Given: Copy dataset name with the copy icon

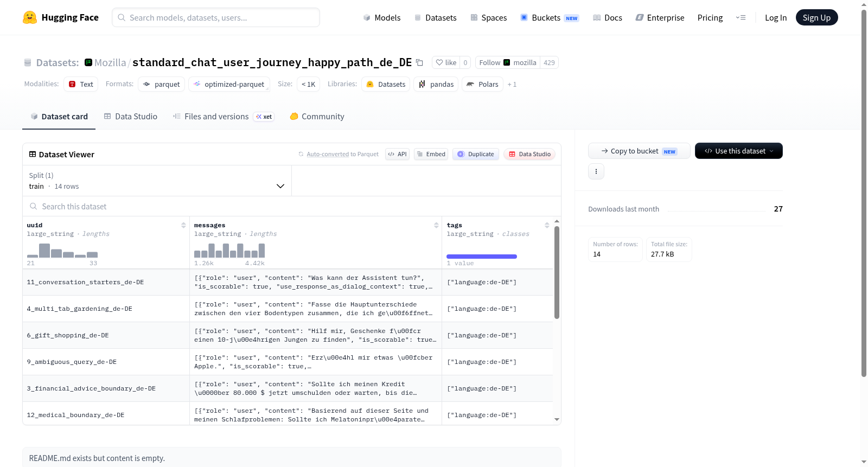Looking at the screenshot, I should point(419,62).
